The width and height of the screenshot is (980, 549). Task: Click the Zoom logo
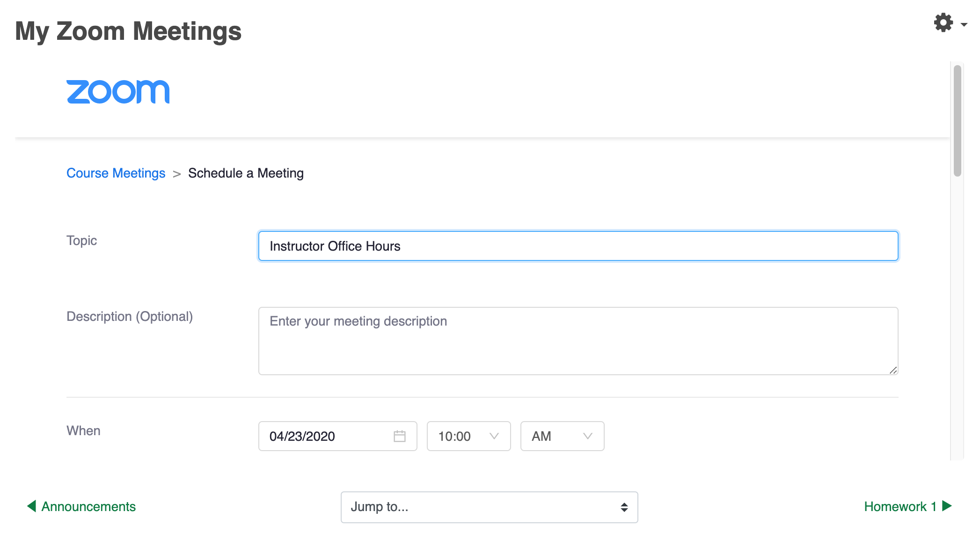pos(118,91)
